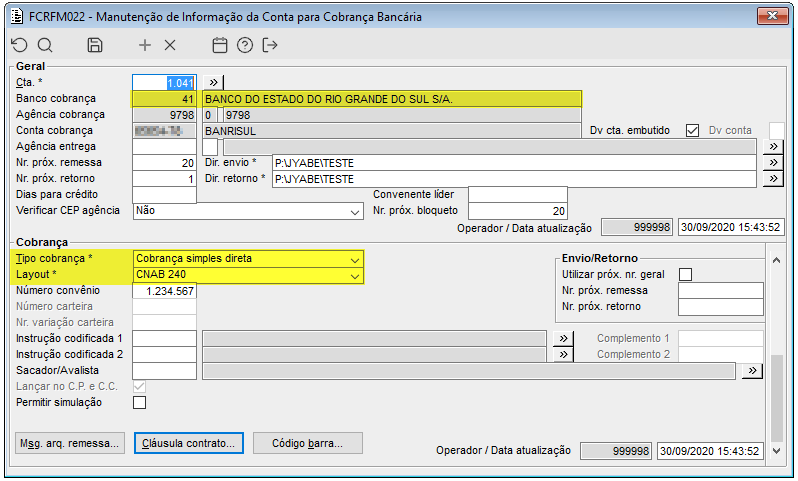Click the undo/refresh toolbar icon
The height and width of the screenshot is (481, 798).
[20, 45]
